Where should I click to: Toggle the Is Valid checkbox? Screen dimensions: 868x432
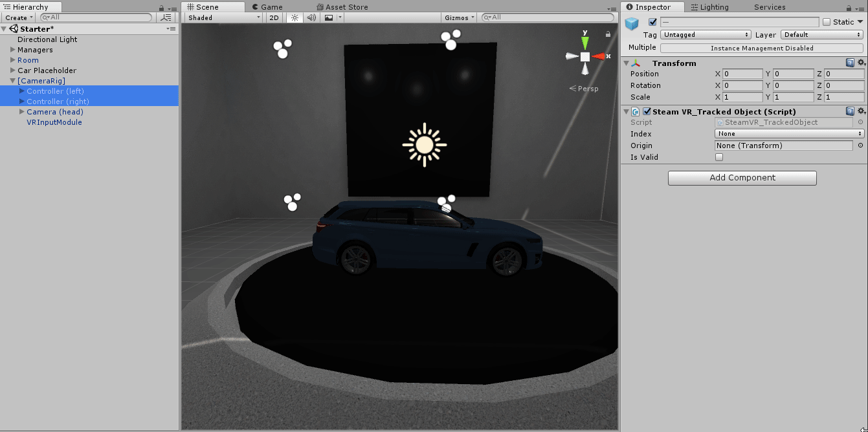coord(719,157)
